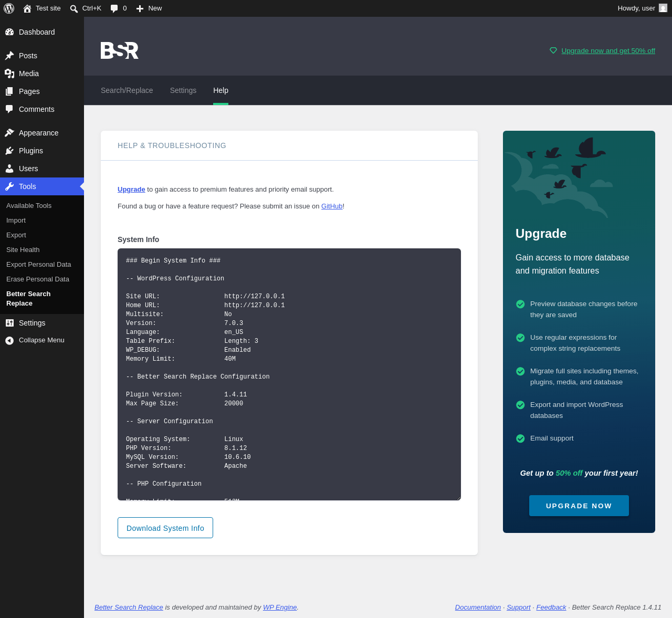Open the Feedback footer link
672x618 pixels.
(x=551, y=607)
